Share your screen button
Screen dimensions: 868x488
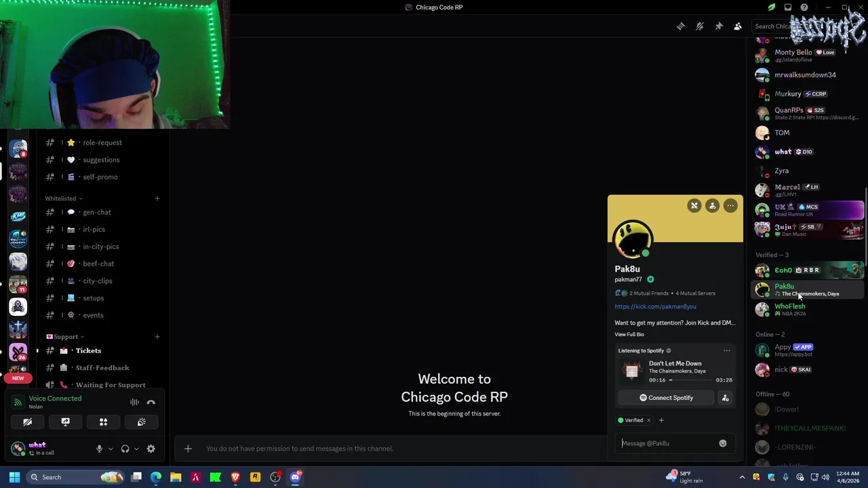pyautogui.click(x=66, y=422)
